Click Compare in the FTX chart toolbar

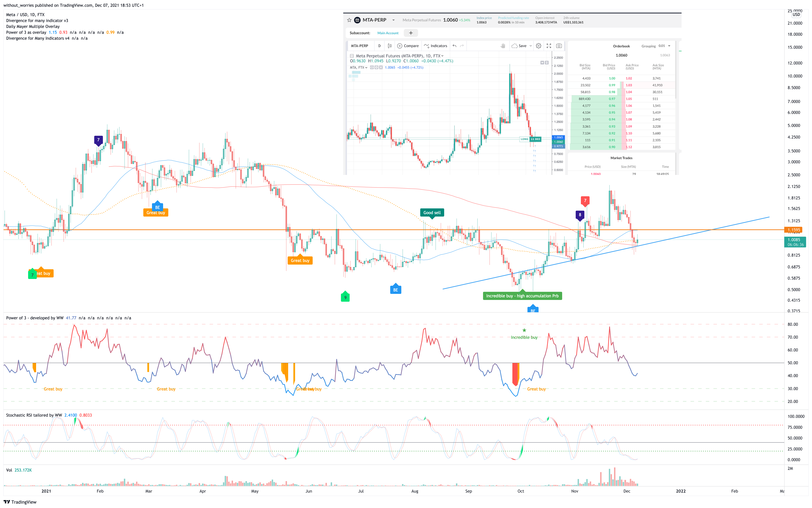click(x=408, y=46)
